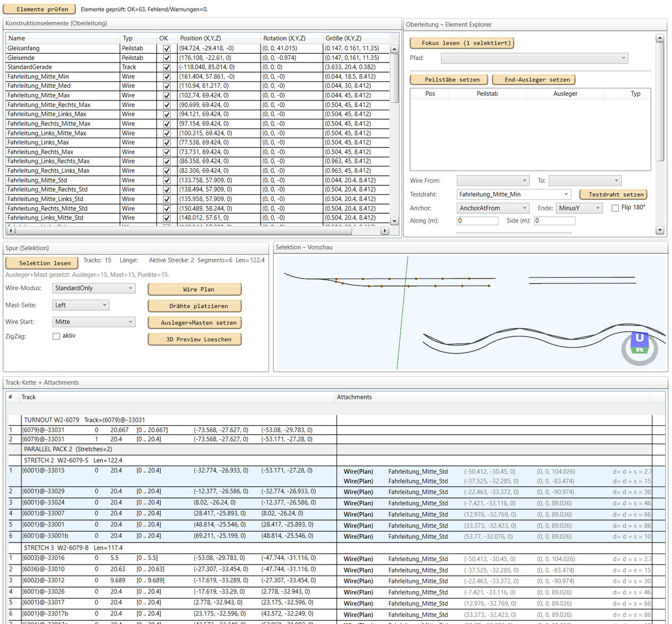Click the Ausleger+Masten setzen button

[195, 323]
